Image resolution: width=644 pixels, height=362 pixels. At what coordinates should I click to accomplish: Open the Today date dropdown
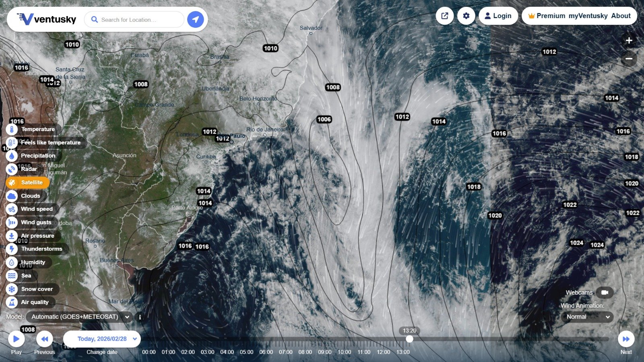click(x=102, y=339)
